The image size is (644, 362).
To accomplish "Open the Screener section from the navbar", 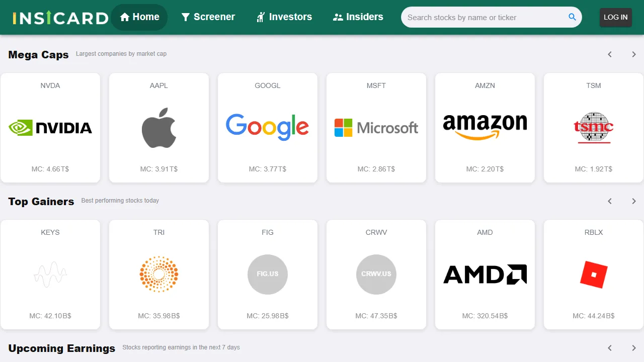I will coord(208,17).
